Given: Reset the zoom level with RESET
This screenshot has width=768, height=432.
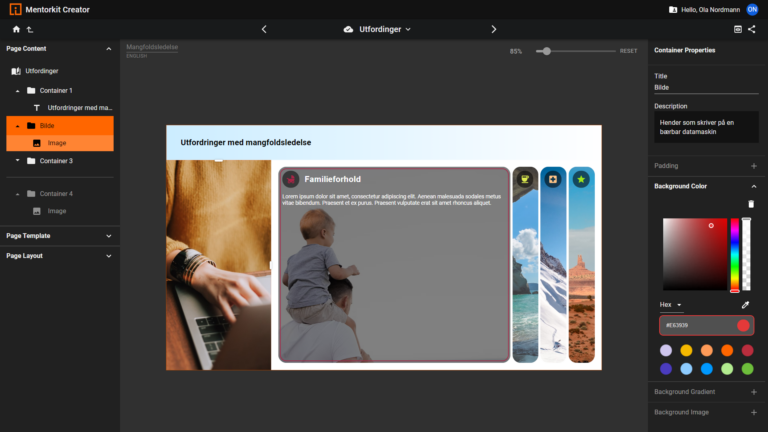Looking at the screenshot, I should 628,51.
